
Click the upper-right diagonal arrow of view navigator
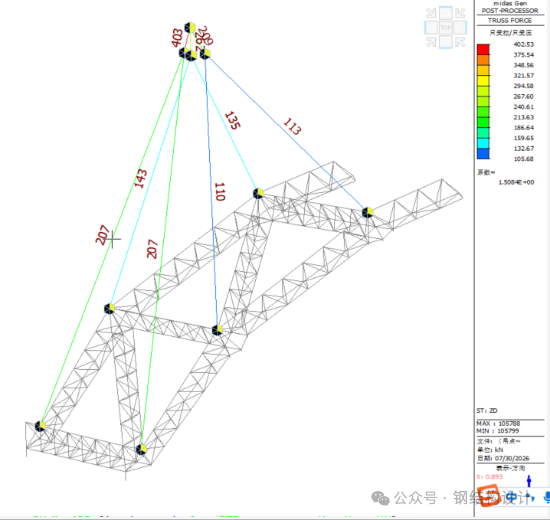[x=460, y=13]
